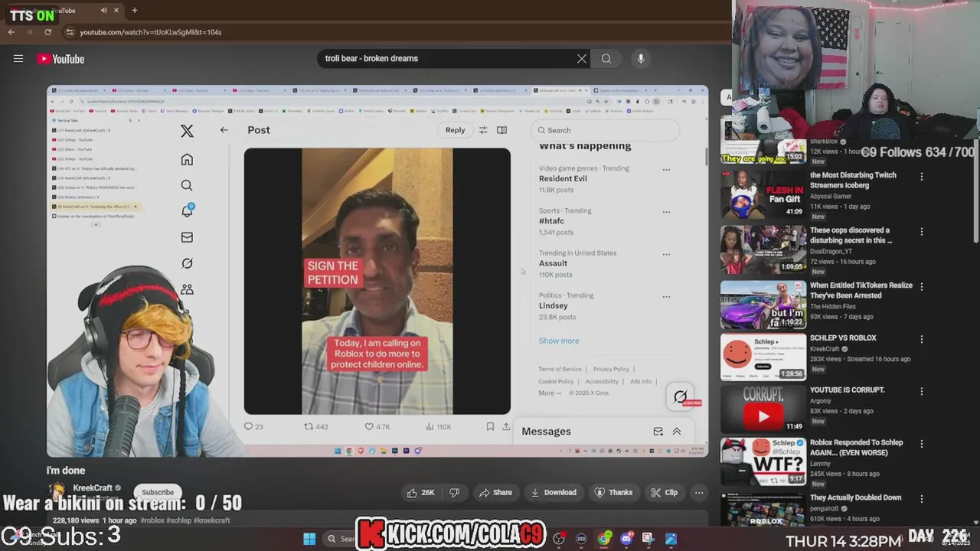
Task: Open 'These cops discovered a disturbing secret' title
Action: coord(851,235)
